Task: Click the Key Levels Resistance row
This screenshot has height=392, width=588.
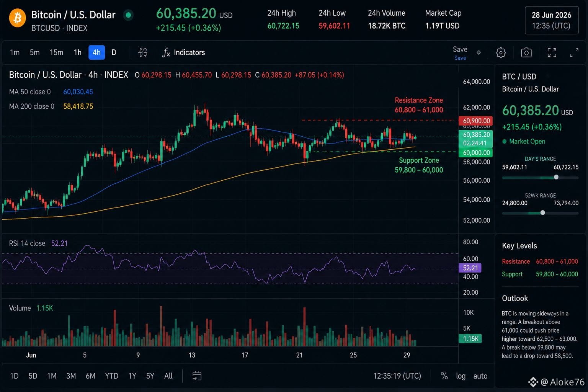Action: click(x=540, y=261)
